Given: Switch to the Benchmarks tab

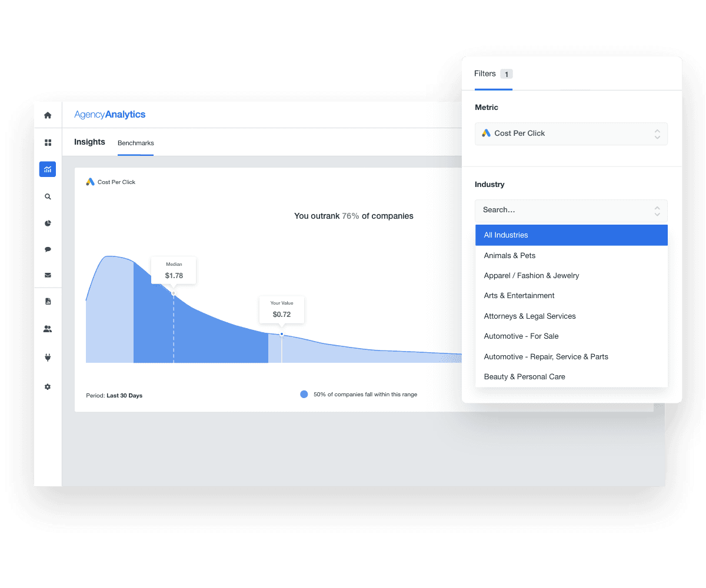Looking at the screenshot, I should (x=135, y=143).
